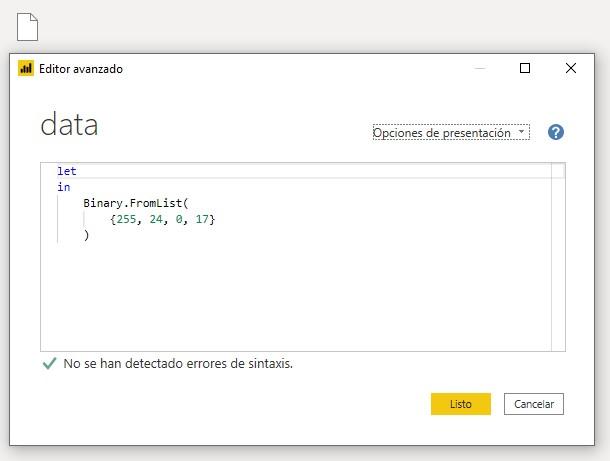
Task: Click the 'No se han detectado errores' status text
Action: pyautogui.click(x=178, y=364)
